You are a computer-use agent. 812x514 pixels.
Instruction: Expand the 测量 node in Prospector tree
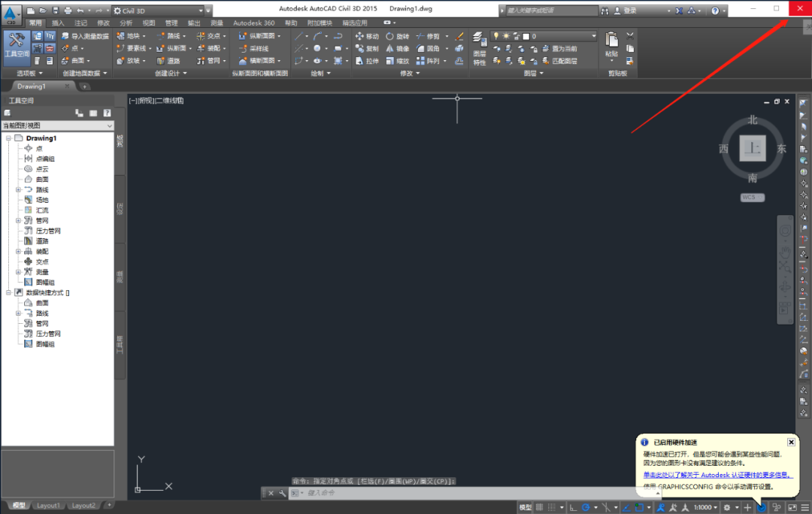click(18, 272)
